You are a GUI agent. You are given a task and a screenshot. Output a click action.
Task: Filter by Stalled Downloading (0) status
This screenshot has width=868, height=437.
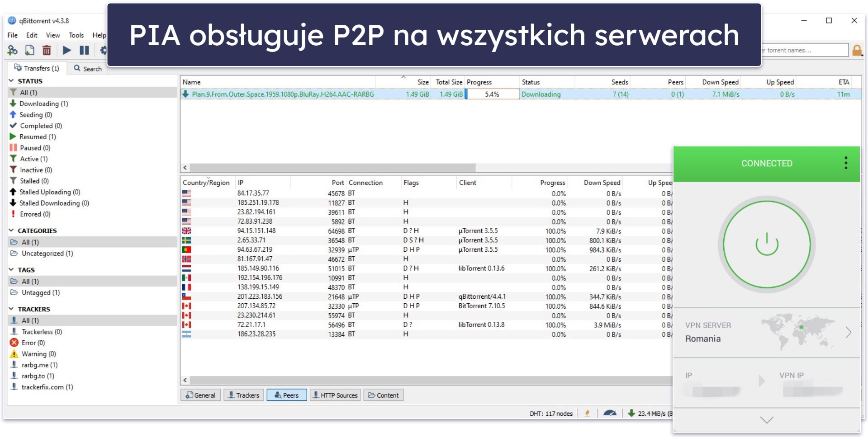pyautogui.click(x=54, y=203)
